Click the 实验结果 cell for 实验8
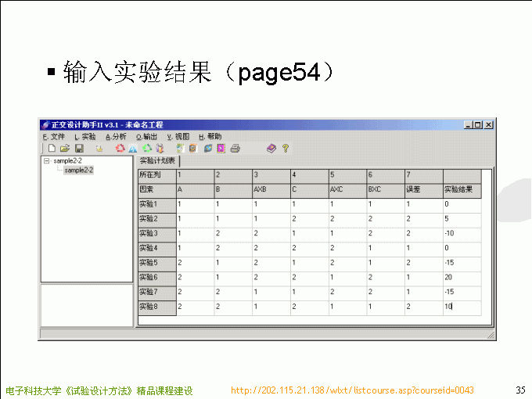 [462, 307]
